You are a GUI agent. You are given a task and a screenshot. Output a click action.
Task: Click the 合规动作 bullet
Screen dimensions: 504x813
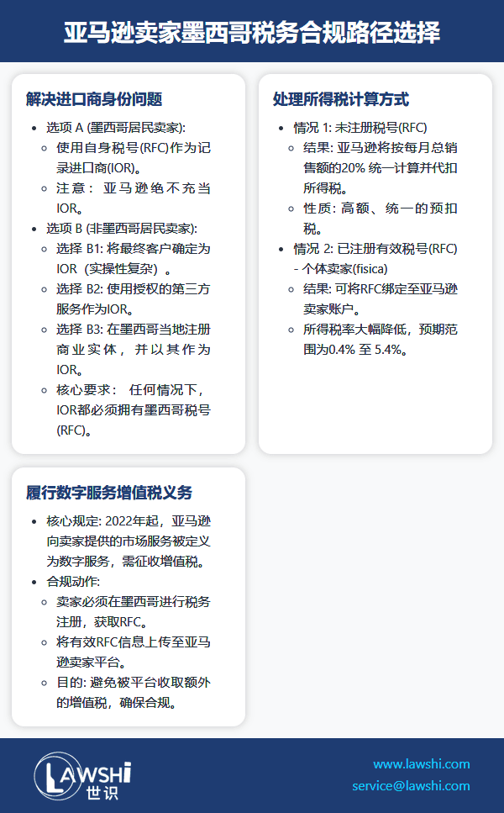(x=73, y=582)
